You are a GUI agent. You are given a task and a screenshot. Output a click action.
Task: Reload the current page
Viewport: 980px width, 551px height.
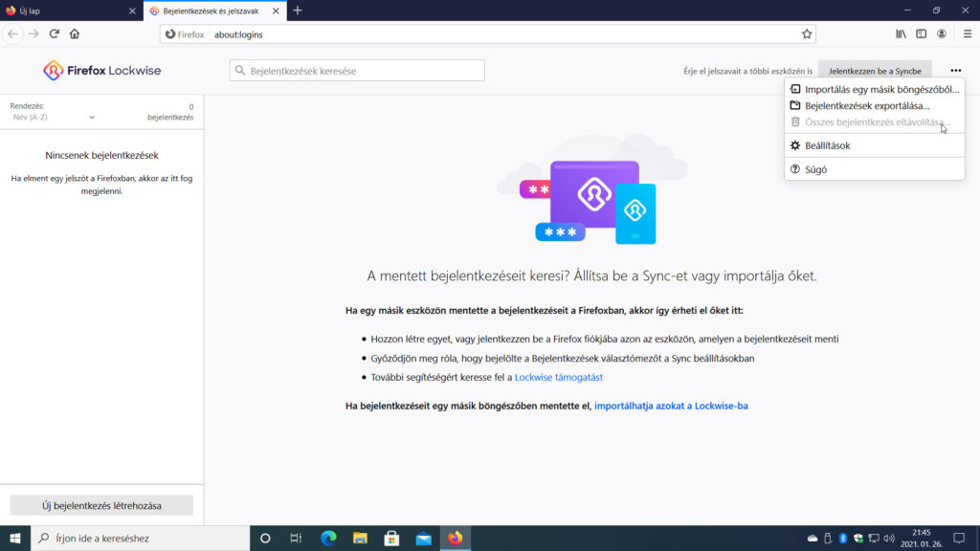(55, 33)
